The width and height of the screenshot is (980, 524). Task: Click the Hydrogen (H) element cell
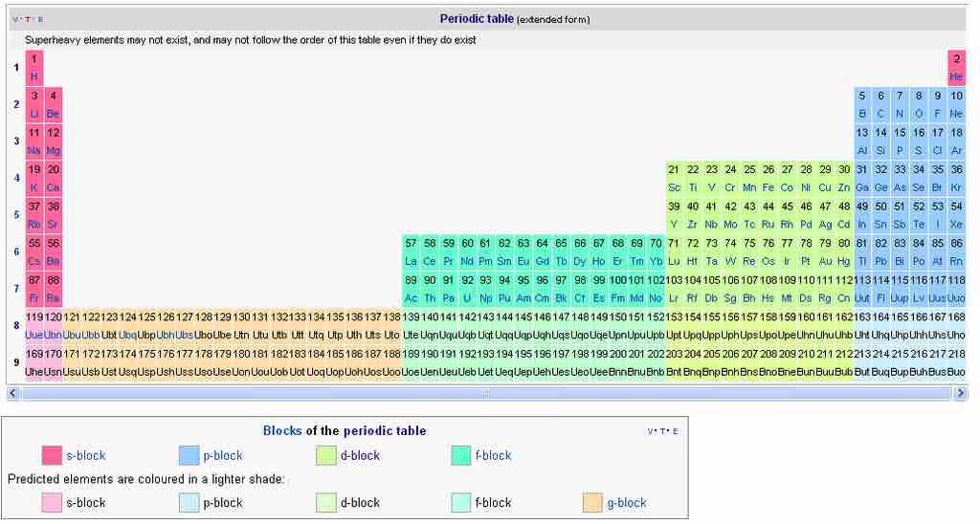coord(33,67)
